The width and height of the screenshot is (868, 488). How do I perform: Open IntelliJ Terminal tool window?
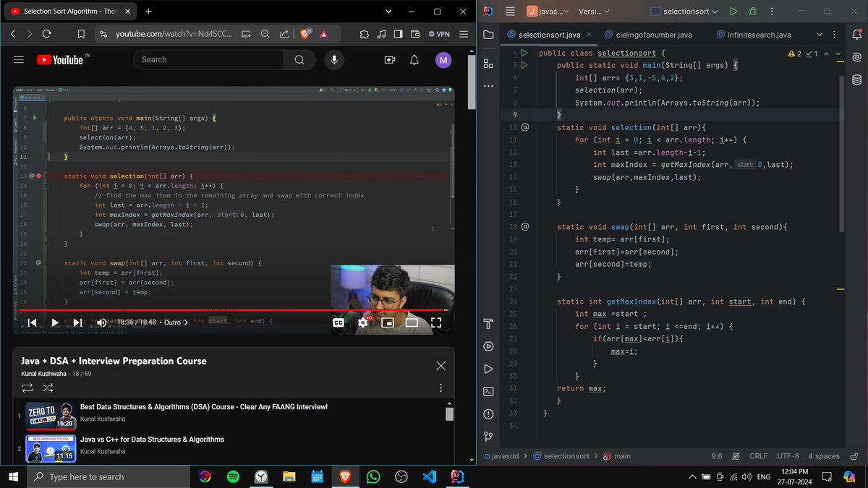tap(488, 391)
